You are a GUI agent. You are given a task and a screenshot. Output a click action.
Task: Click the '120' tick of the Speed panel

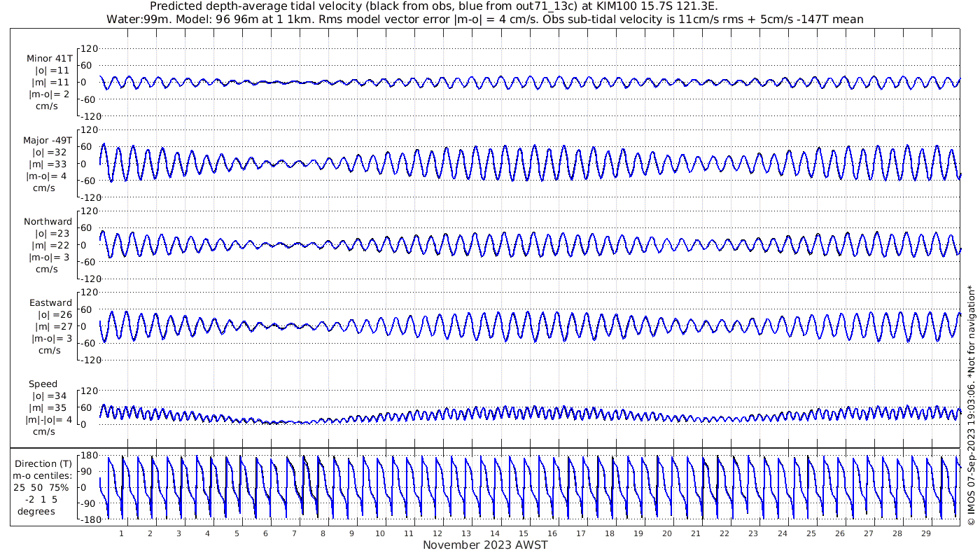(x=90, y=390)
